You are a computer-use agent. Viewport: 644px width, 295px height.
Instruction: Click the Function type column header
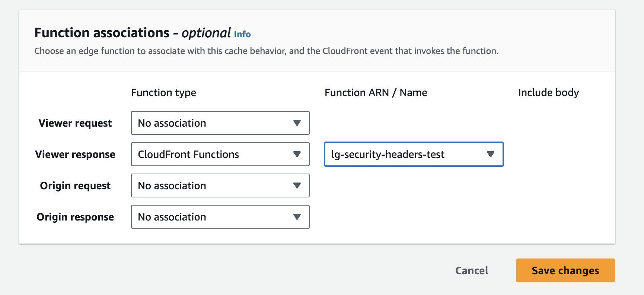coord(163,92)
